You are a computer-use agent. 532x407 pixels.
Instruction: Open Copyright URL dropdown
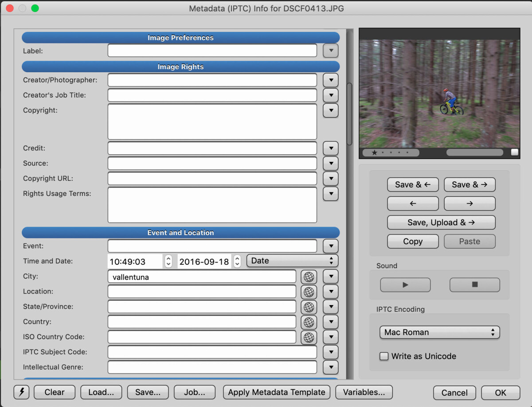[331, 179]
